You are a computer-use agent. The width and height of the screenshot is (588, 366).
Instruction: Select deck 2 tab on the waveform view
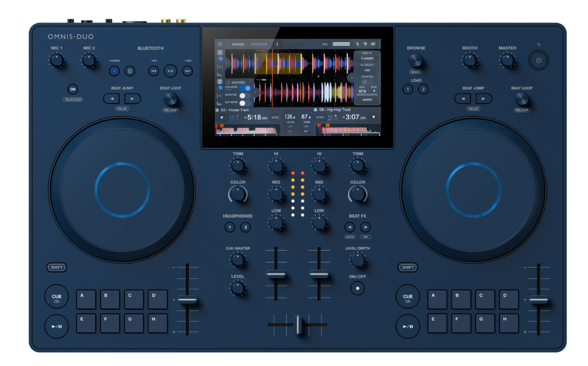point(220,82)
